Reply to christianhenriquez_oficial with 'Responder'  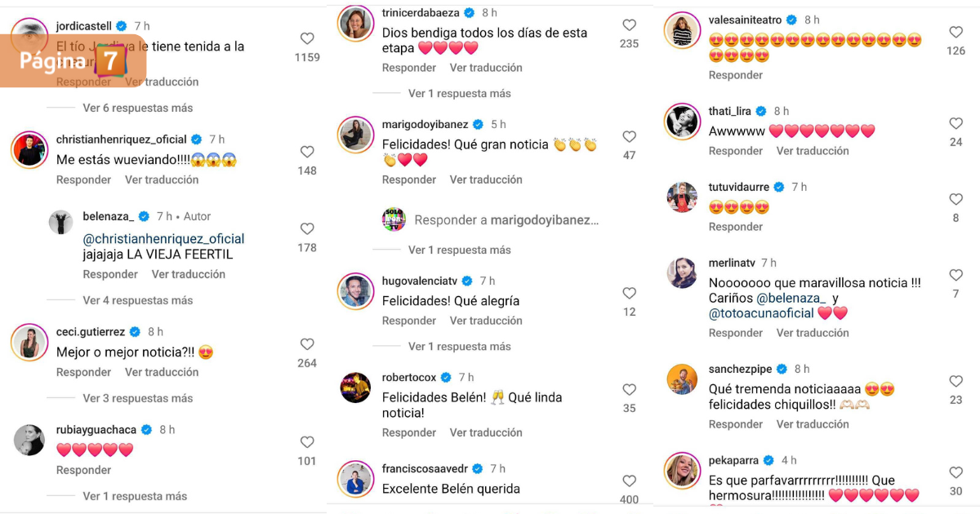(x=83, y=179)
